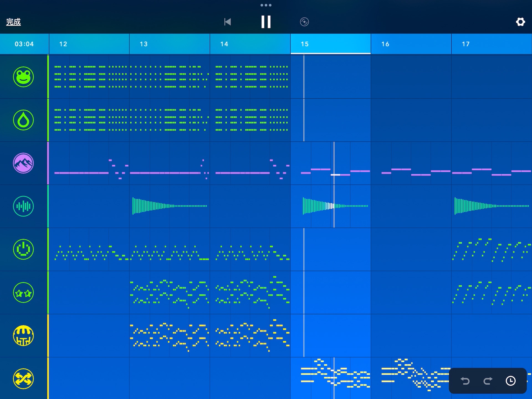Select the water drop instrument track
Viewport: 532px width, 399px height.
[24, 120]
